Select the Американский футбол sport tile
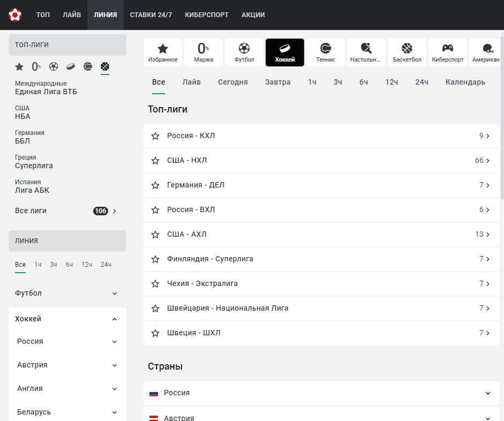The width and height of the screenshot is (504, 421). tap(485, 52)
